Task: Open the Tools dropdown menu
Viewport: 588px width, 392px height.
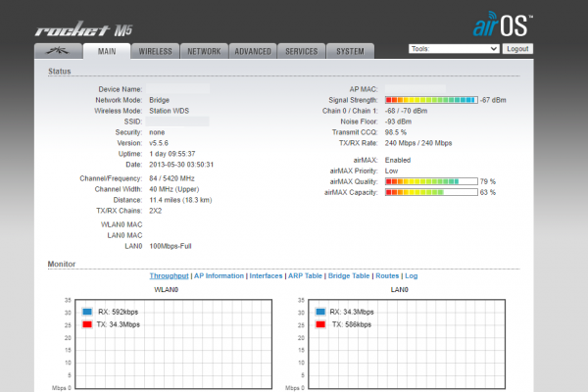Action: pos(454,48)
